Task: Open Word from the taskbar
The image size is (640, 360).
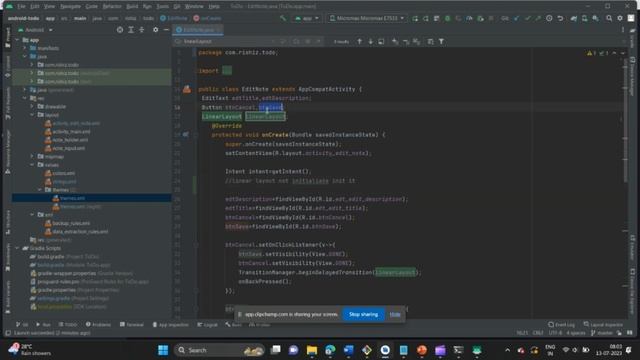Action: point(349,350)
